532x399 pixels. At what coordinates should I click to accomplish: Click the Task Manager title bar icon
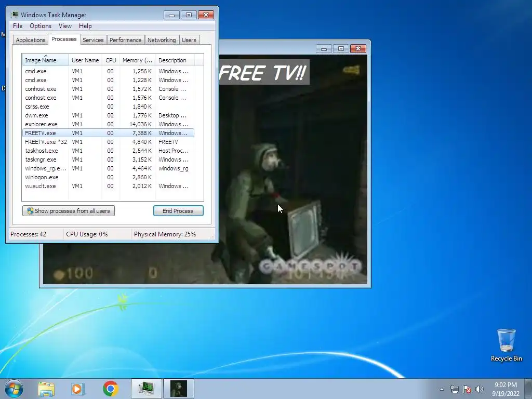15,15
